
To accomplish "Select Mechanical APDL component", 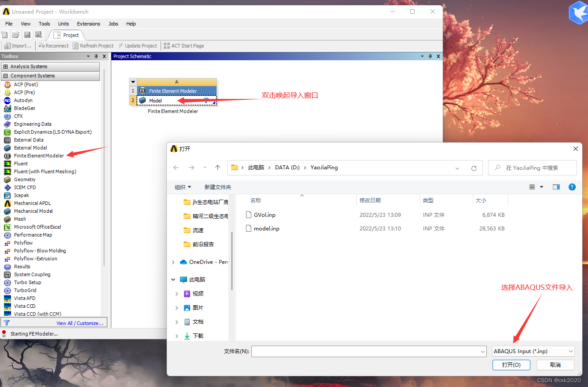I will [33, 203].
